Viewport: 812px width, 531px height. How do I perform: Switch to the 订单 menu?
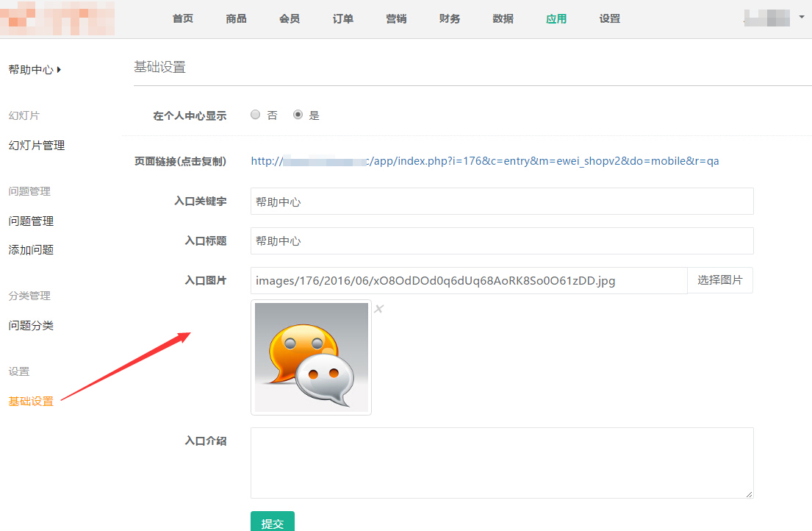coord(342,19)
